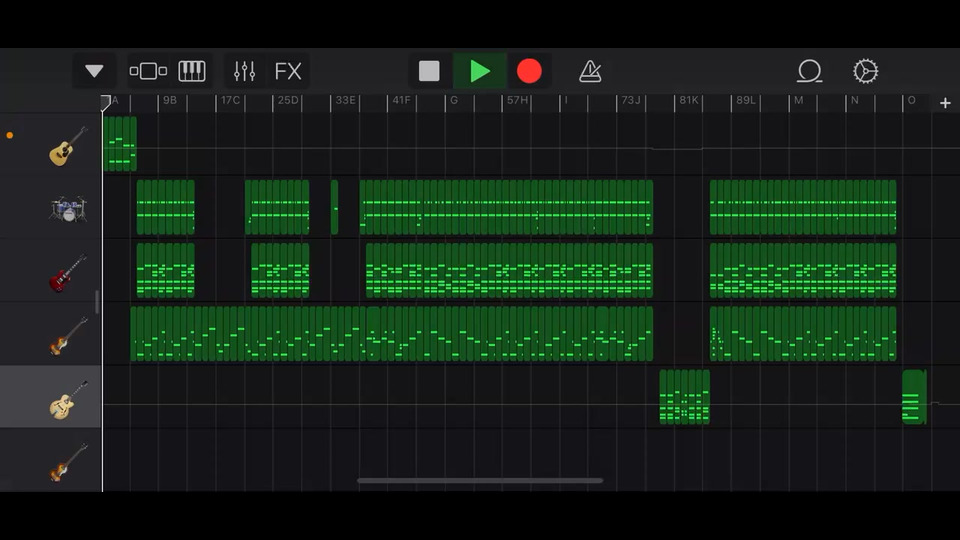Select the bottom bass track header
This screenshot has height=540, width=960.
[x=51, y=461]
